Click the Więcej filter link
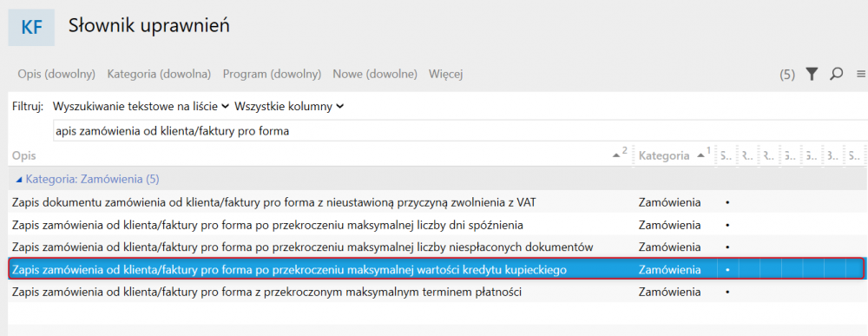 point(445,74)
